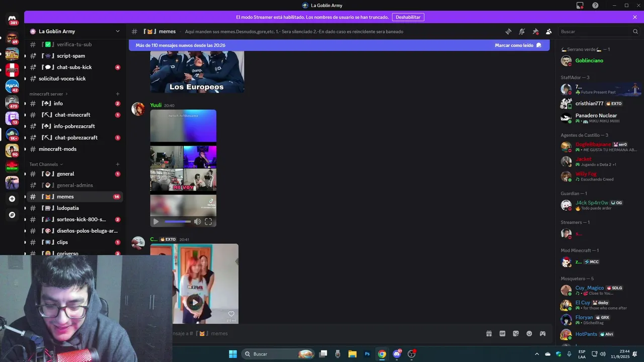
Task: Open the ludopatia channel
Action: pyautogui.click(x=74, y=208)
